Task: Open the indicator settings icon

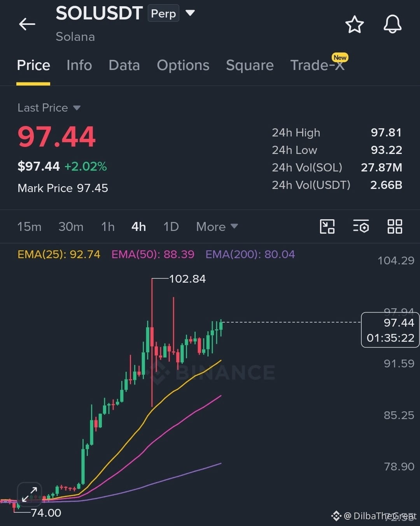Action: [x=361, y=226]
